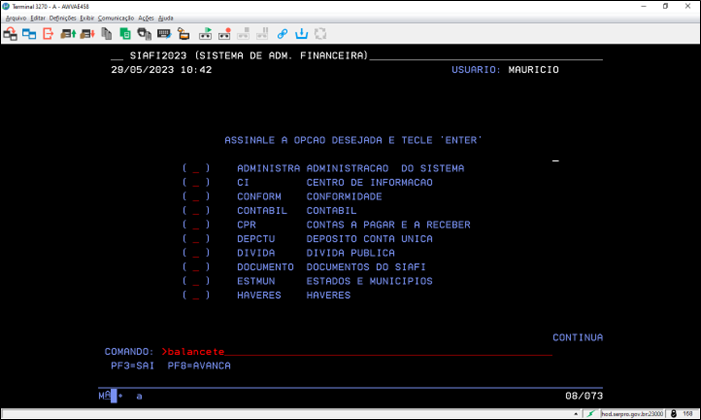This screenshot has width=701, height=420.
Task: Click the green connection status icon
Action: [x=591, y=414]
